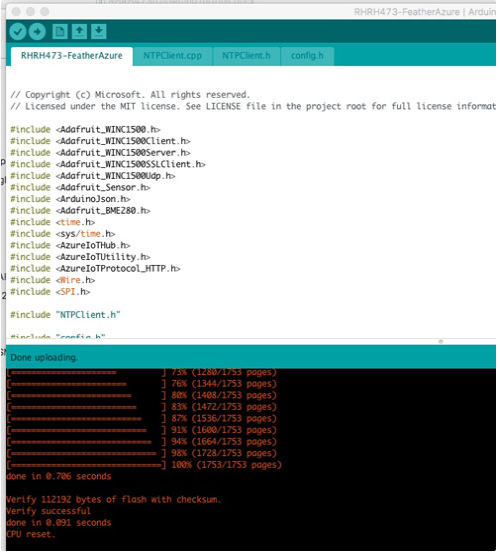Click the Upload arrow button
This screenshot has height=555, width=500.
37,32
